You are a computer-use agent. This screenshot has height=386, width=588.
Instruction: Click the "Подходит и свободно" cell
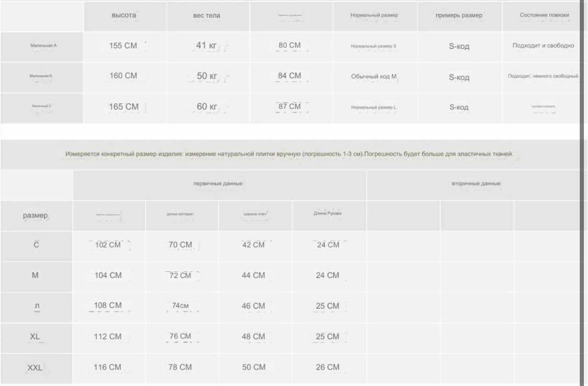pos(543,46)
